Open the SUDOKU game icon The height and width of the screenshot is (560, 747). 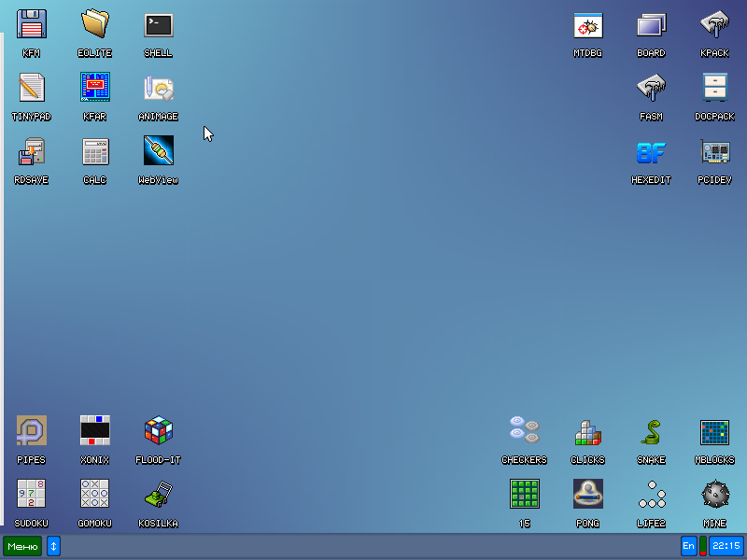coord(32,494)
